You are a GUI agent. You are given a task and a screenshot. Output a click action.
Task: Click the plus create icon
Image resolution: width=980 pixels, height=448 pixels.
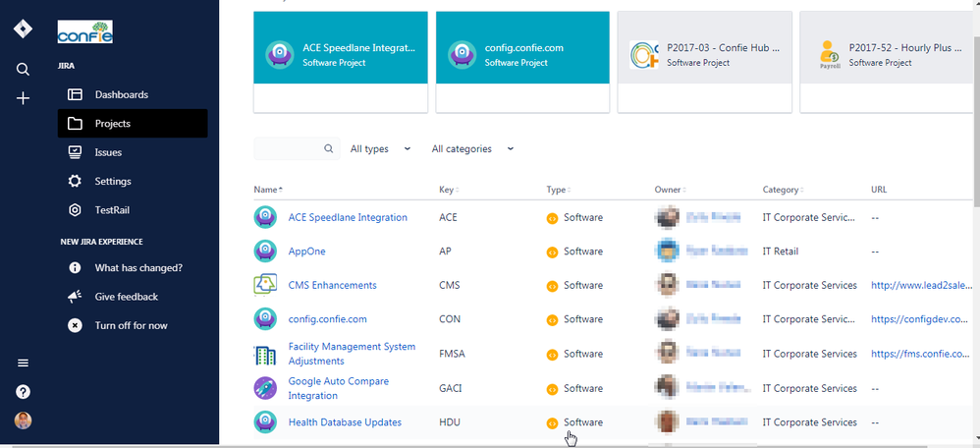[x=24, y=98]
